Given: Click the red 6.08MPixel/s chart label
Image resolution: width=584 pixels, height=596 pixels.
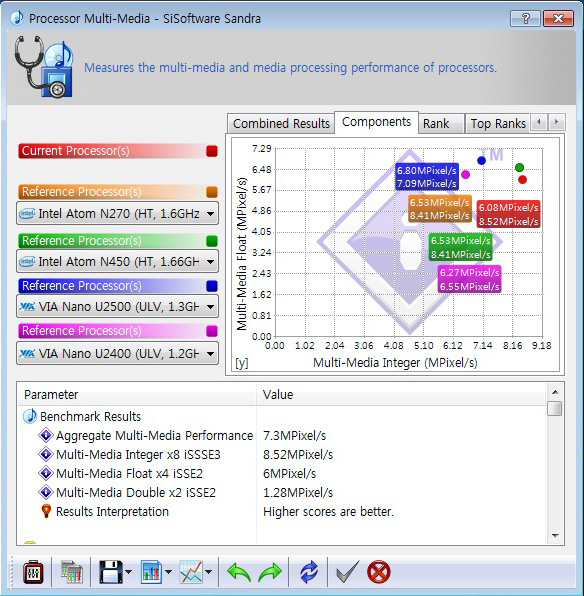Looking at the screenshot, I should point(508,214).
